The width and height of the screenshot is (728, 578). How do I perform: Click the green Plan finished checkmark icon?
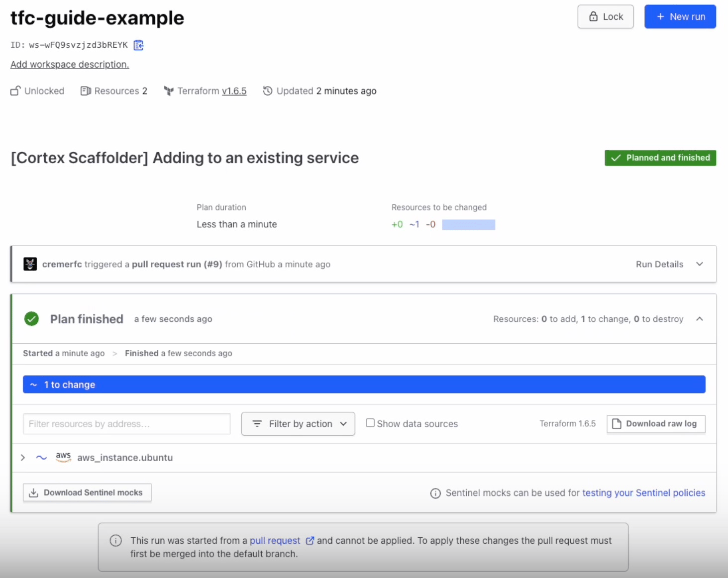pos(32,319)
